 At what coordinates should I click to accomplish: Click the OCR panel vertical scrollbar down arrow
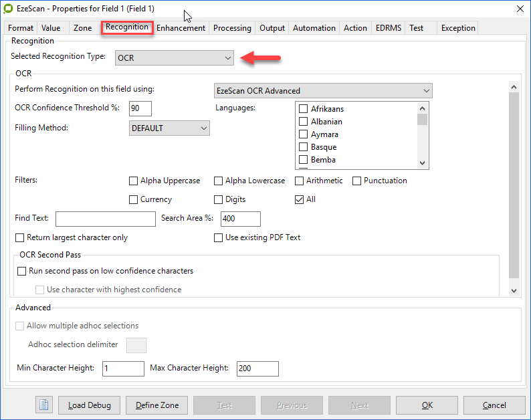[514, 290]
